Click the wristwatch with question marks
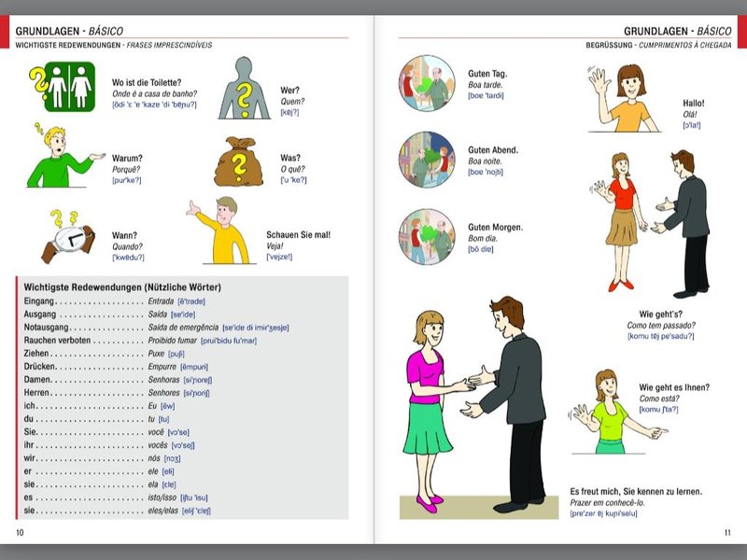 (x=68, y=237)
